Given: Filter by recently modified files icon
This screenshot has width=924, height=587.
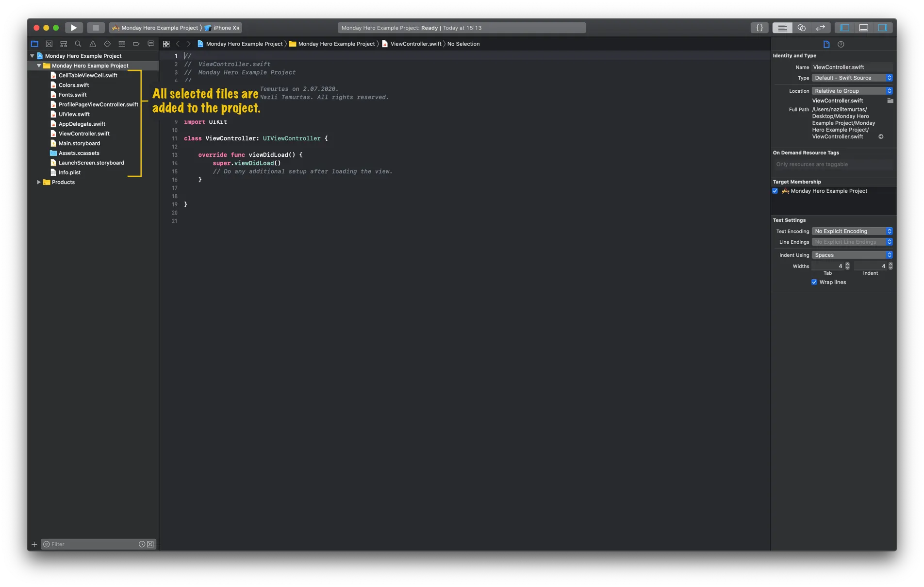Looking at the screenshot, I should (142, 544).
